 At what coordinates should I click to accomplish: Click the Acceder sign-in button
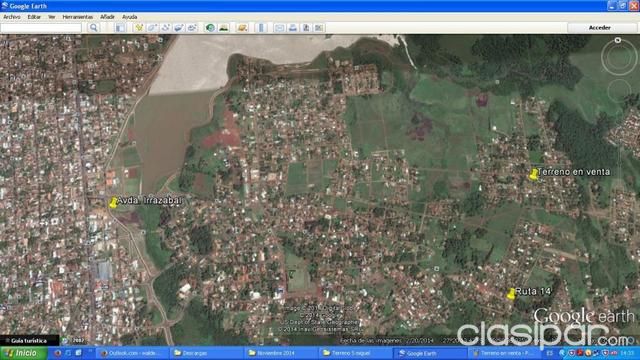[600, 27]
